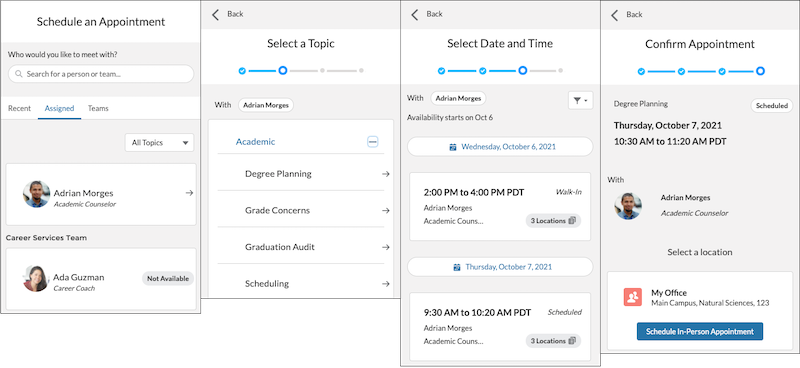Click Thursday, October 7, 2021 on Confirm Appointment
The width and height of the screenshot is (800, 368).
[668, 126]
